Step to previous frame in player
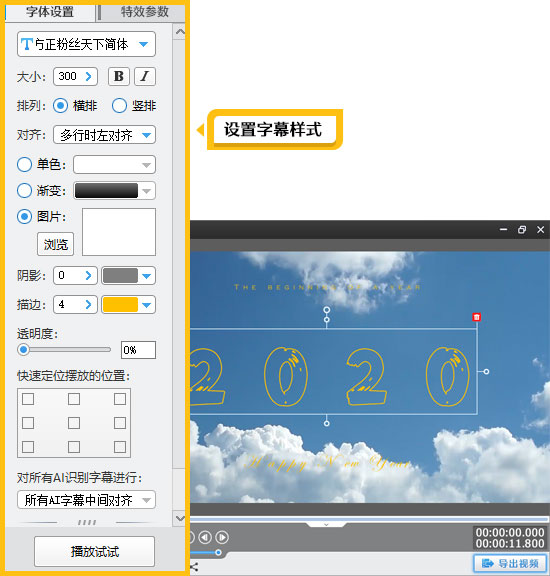Image resolution: width=550 pixels, height=576 pixels. pyautogui.click(x=205, y=537)
